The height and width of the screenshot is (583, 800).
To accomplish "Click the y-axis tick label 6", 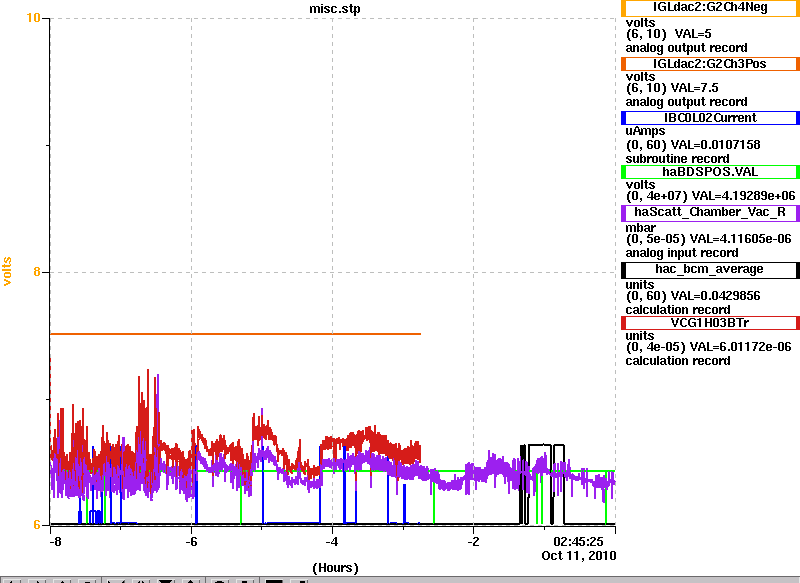I will [37, 525].
